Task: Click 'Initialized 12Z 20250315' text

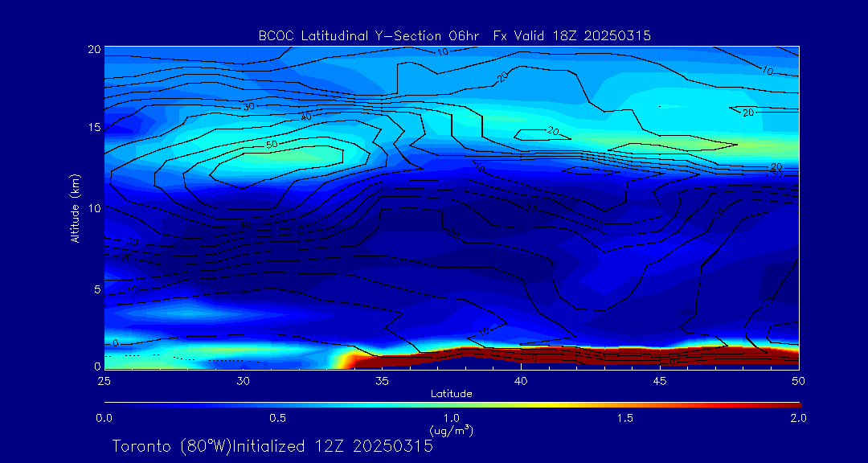Action: click(332, 446)
